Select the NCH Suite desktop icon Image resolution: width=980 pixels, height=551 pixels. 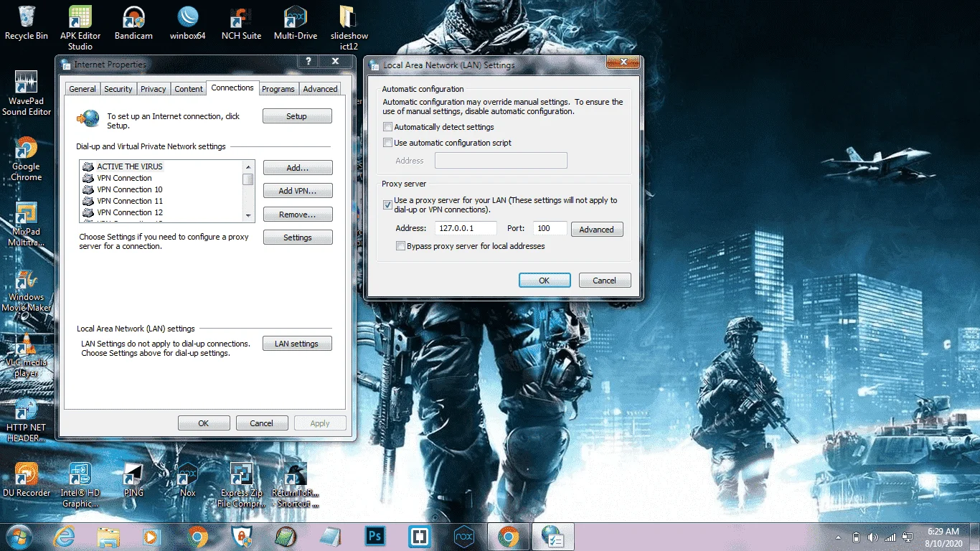[x=241, y=23]
